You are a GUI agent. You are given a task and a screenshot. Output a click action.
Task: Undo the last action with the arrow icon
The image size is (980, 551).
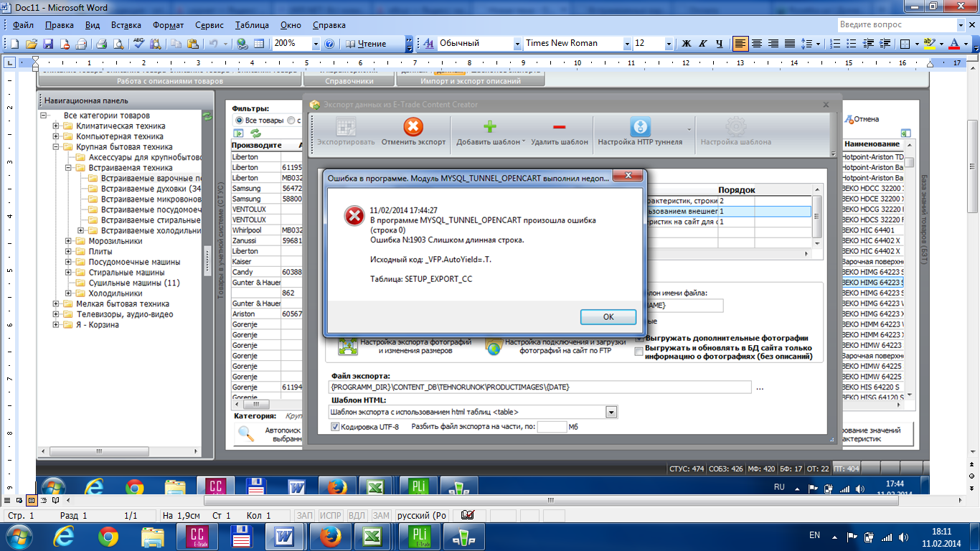click(x=213, y=44)
